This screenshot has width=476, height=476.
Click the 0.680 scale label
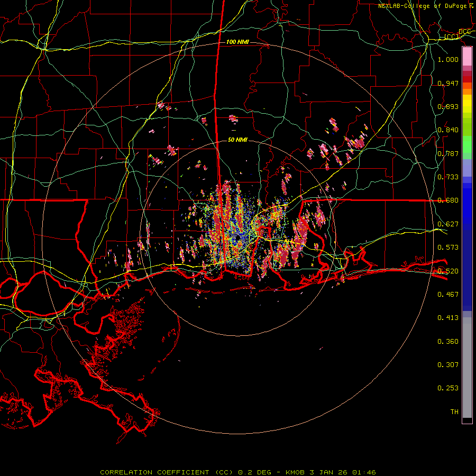(448, 200)
